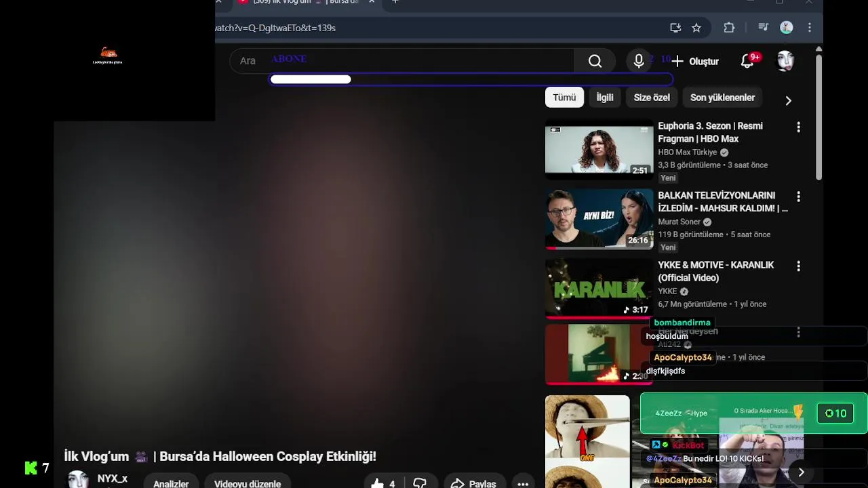Like the video with thumbs up
The width and height of the screenshot is (868, 488).
[x=384, y=483]
